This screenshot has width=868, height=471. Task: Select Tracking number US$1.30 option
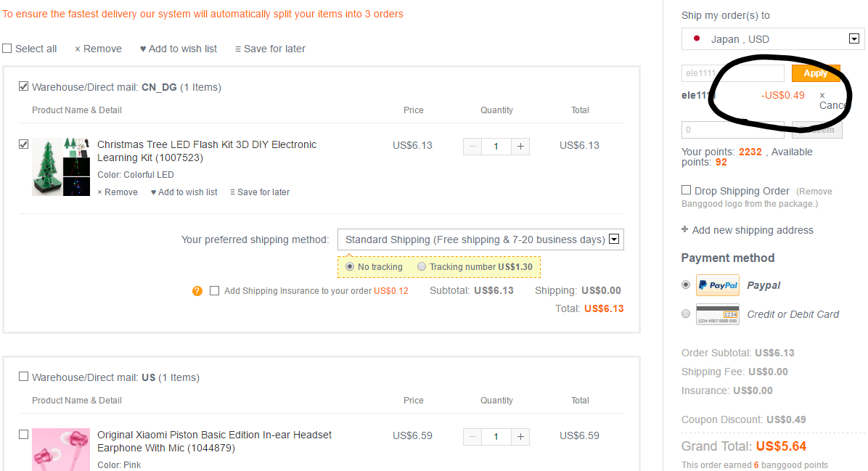(x=422, y=267)
